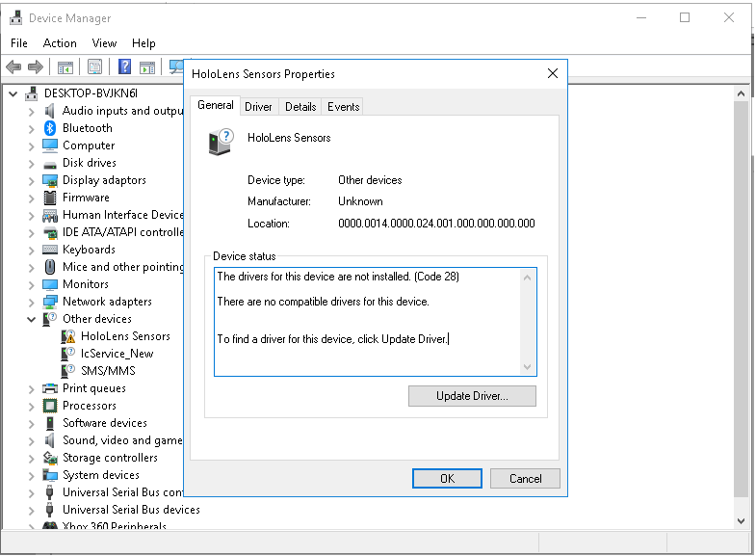
Task: Expand the Keyboards category
Action: [32, 251]
